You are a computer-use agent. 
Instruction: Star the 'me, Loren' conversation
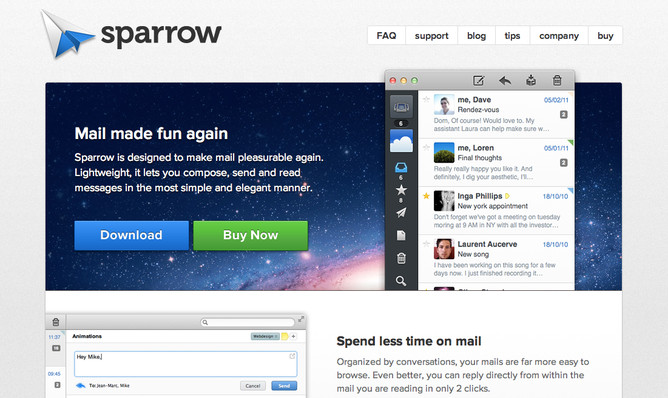point(426,148)
